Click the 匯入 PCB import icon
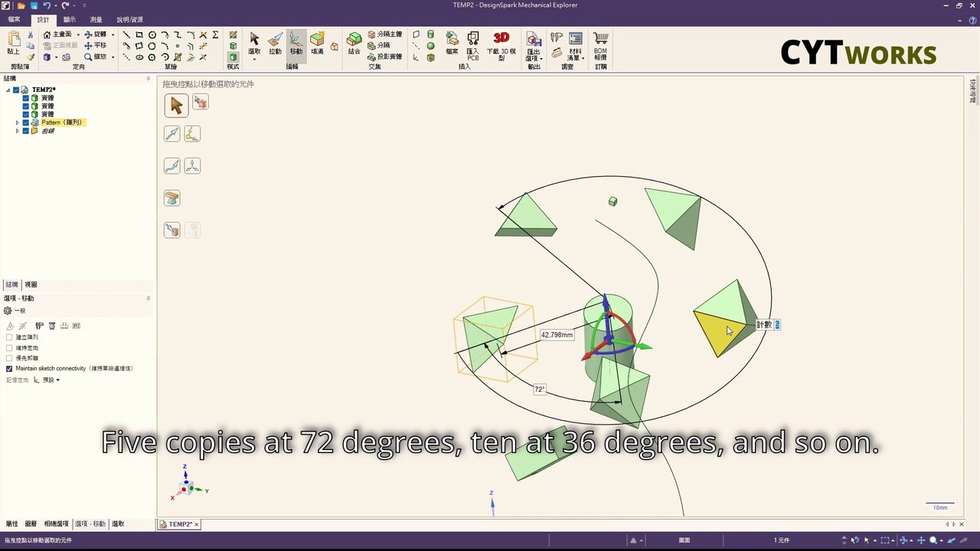Viewport: 980px width, 551px height. 472,44
